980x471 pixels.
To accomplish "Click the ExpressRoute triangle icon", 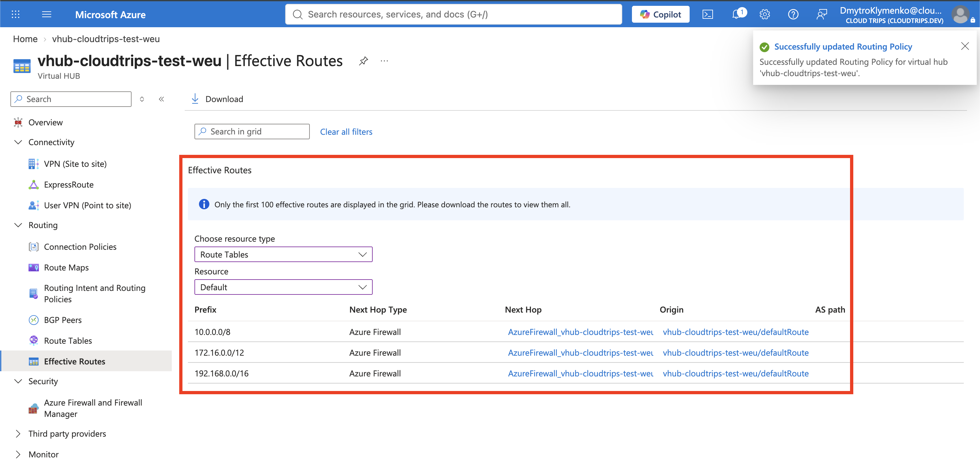I will 33,185.
